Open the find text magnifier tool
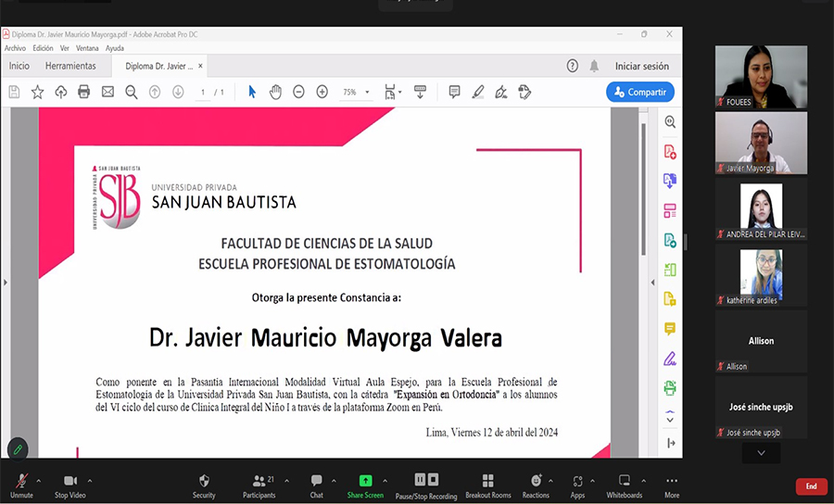This screenshot has height=504, width=834. [132, 92]
